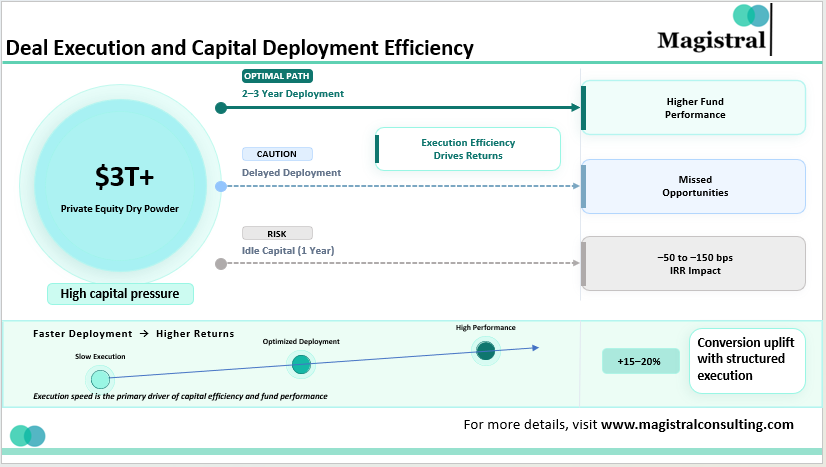
Task: Click the Magistral logo in top-right corner
Action: [712, 30]
